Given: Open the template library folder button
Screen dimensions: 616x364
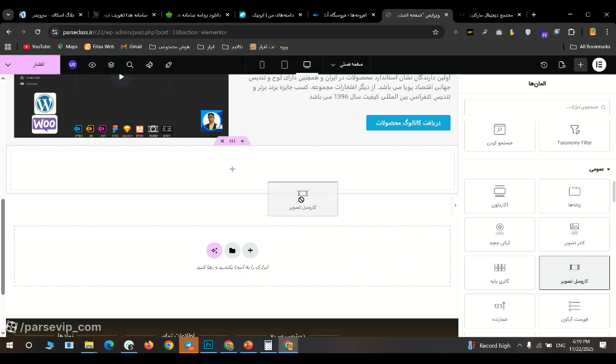Looking at the screenshot, I should click(x=232, y=250).
